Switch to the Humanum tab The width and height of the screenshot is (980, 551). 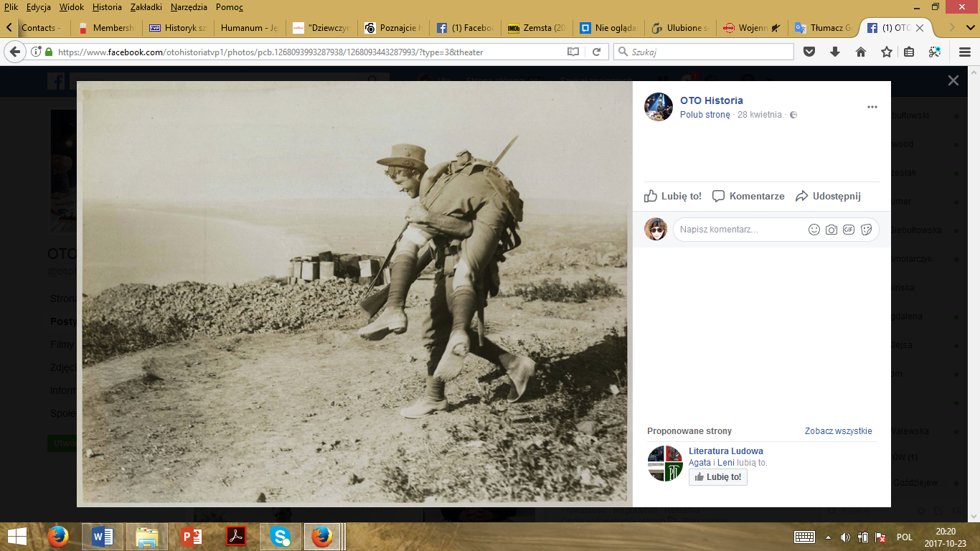click(250, 28)
